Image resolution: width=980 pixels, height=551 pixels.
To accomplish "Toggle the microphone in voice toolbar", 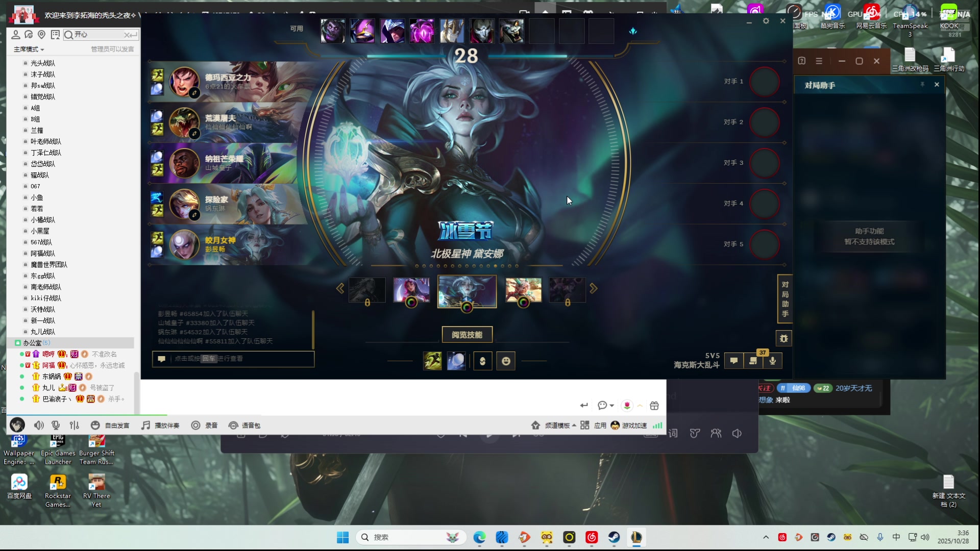I will point(56,425).
